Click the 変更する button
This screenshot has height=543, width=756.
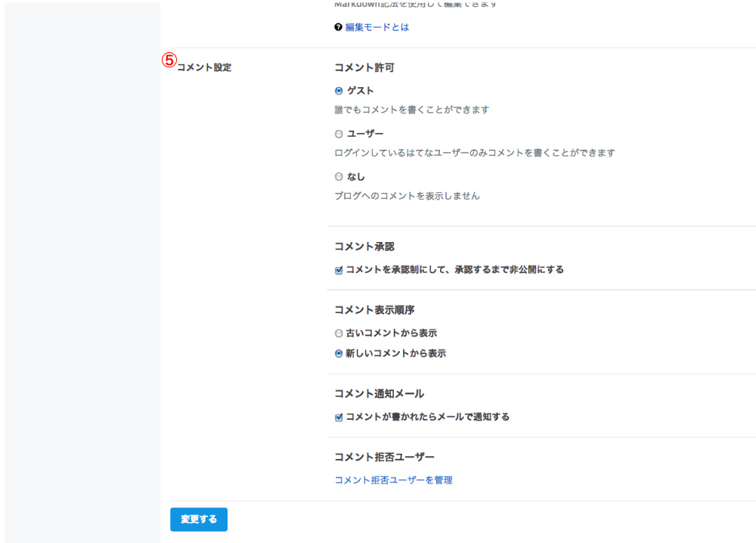(199, 520)
